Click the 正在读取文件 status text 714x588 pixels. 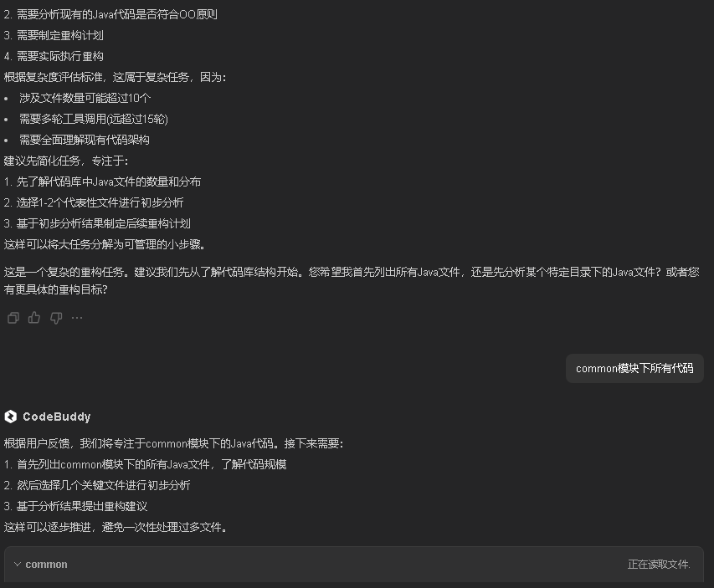[x=659, y=565]
